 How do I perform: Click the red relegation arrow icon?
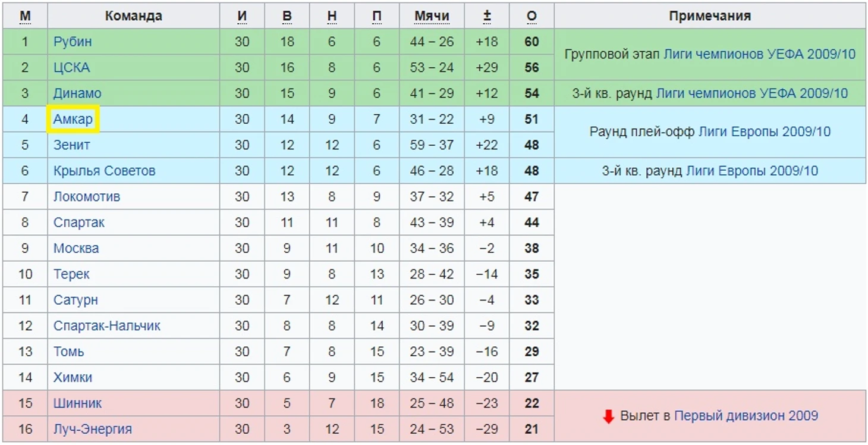[x=608, y=416]
